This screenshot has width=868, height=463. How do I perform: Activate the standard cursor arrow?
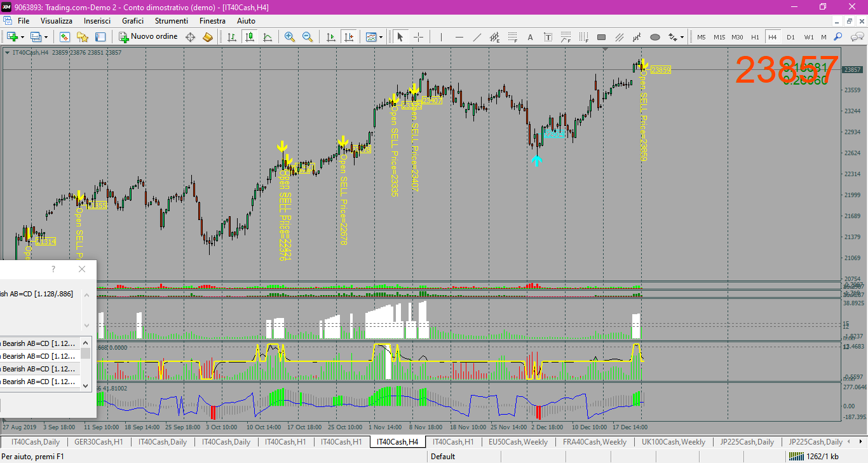[x=400, y=37]
